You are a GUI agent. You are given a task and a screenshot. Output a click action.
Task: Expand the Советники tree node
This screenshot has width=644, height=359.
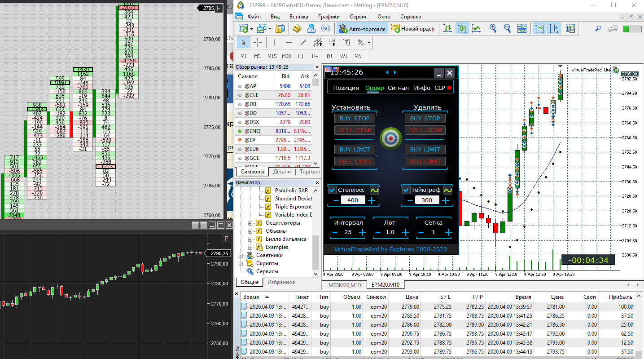(x=241, y=255)
